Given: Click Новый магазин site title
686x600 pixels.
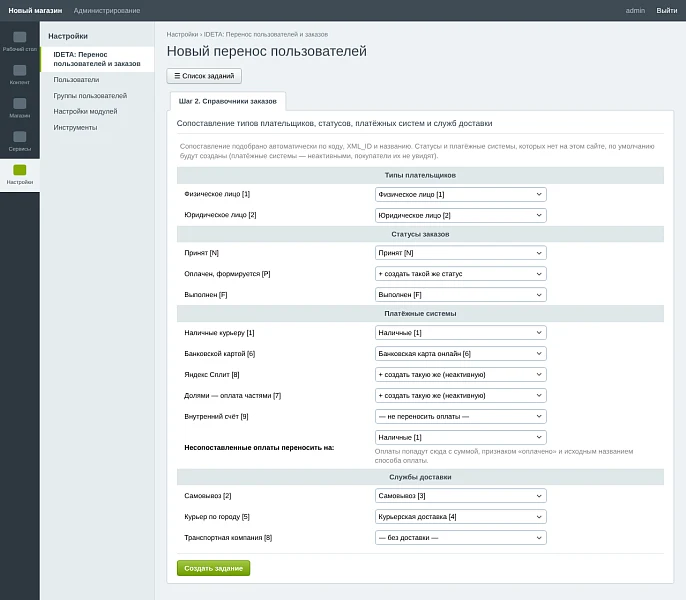Looking at the screenshot, I should (x=35, y=11).
